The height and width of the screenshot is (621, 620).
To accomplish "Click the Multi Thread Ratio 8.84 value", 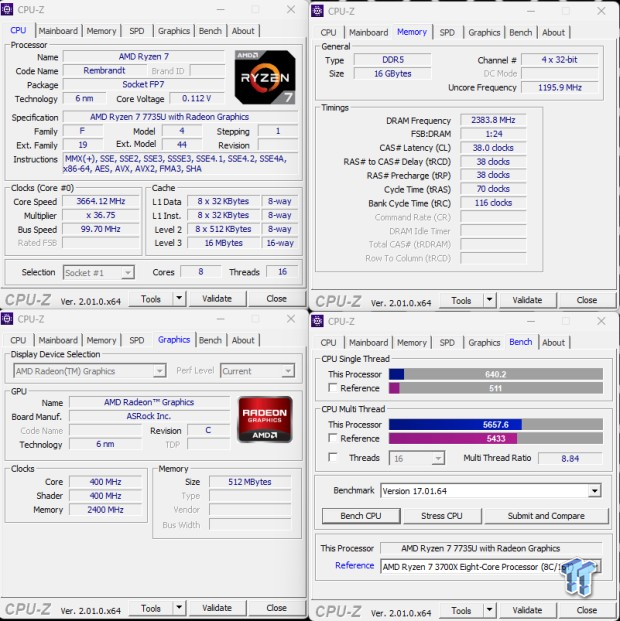I will tap(570, 459).
